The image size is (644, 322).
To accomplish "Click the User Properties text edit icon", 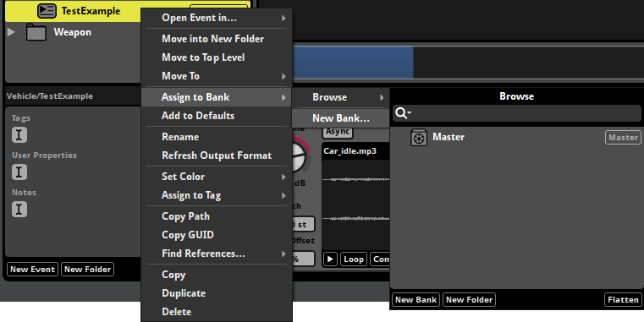I will (x=19, y=172).
